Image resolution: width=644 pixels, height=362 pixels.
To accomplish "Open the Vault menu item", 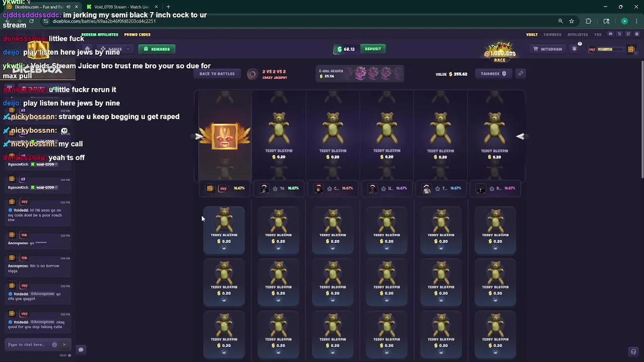I will 532,34.
